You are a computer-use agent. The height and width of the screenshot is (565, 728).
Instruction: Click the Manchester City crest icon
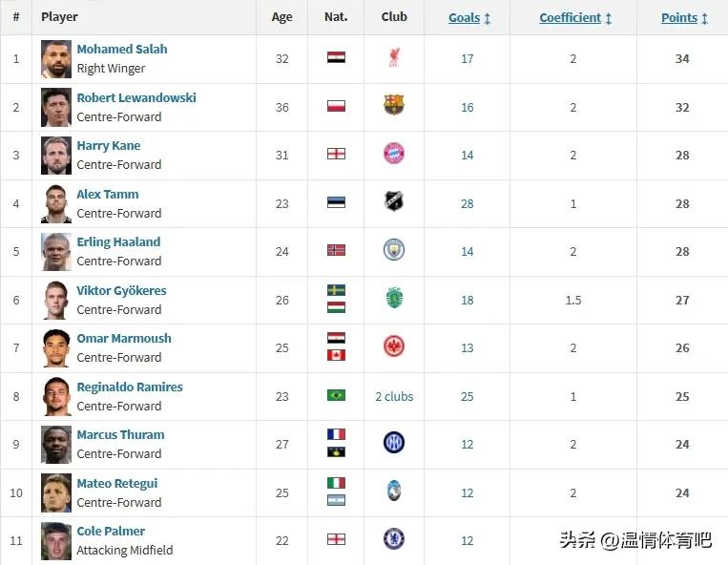(394, 250)
